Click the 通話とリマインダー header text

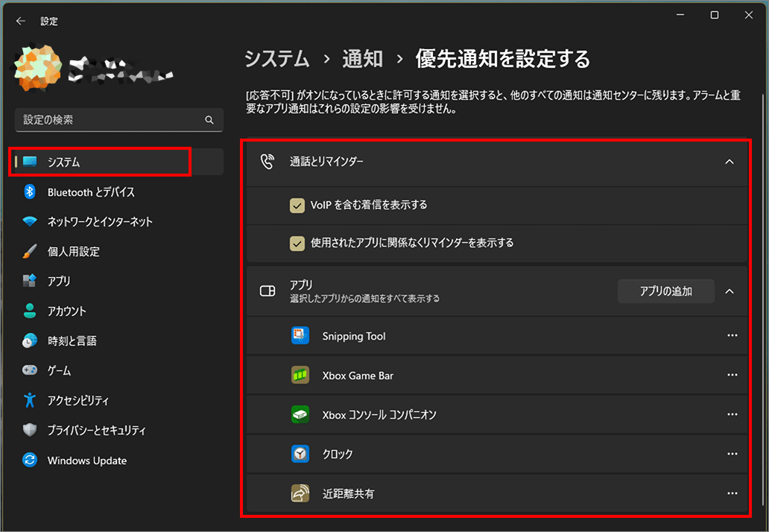326,162
